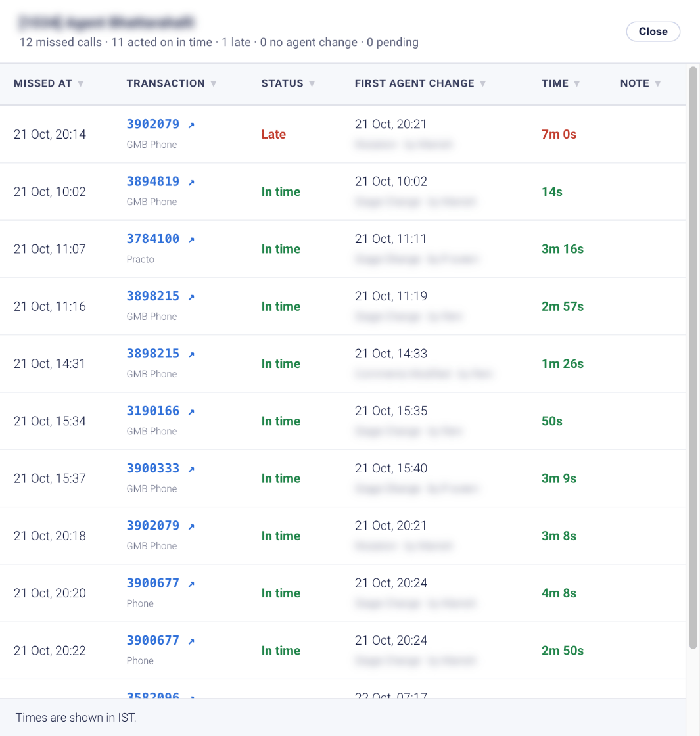Open external link arrow in the 14:31 missed row
The image size is (700, 736).
click(x=191, y=354)
